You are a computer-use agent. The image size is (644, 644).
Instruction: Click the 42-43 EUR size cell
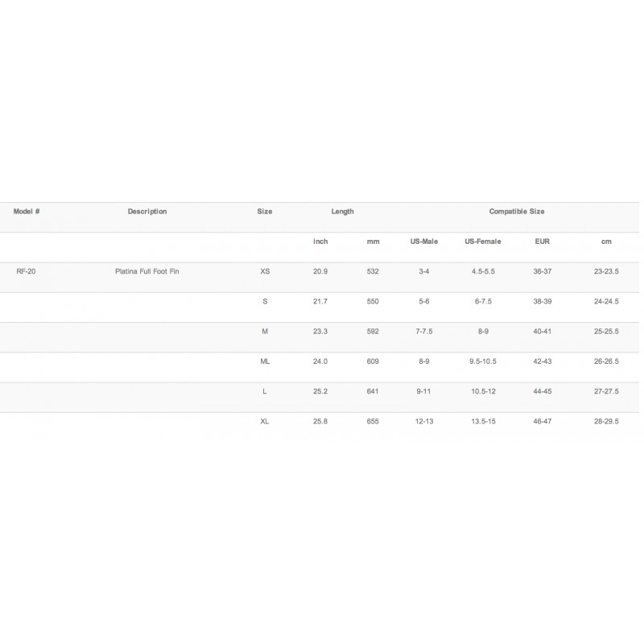point(542,361)
